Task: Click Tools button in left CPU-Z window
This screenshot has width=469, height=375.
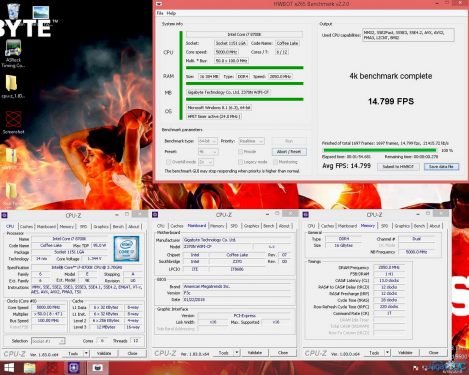Action: (73, 353)
